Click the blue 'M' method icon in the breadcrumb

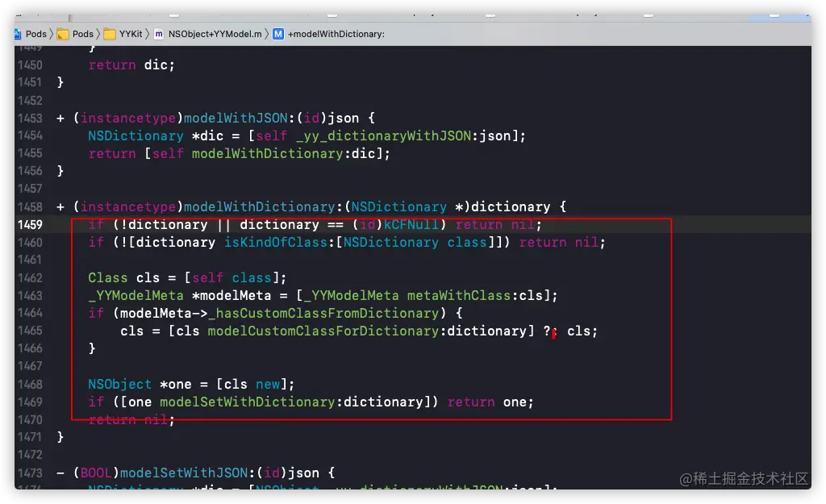tap(278, 34)
